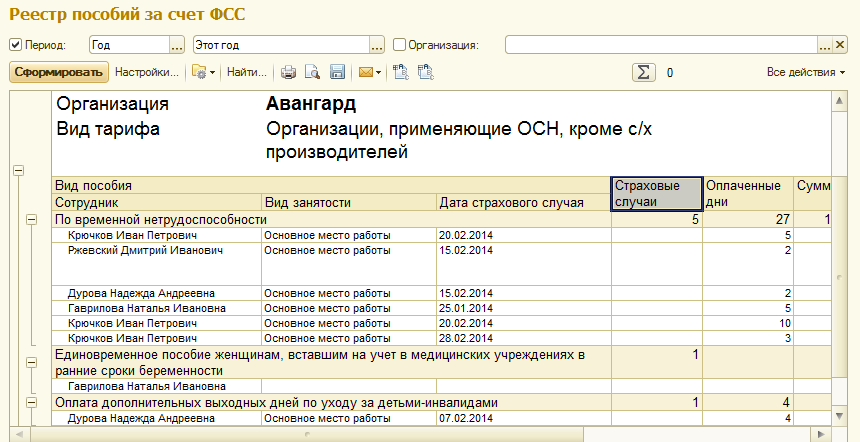Collapse the Единовременное пособие женщинам group

(32, 362)
